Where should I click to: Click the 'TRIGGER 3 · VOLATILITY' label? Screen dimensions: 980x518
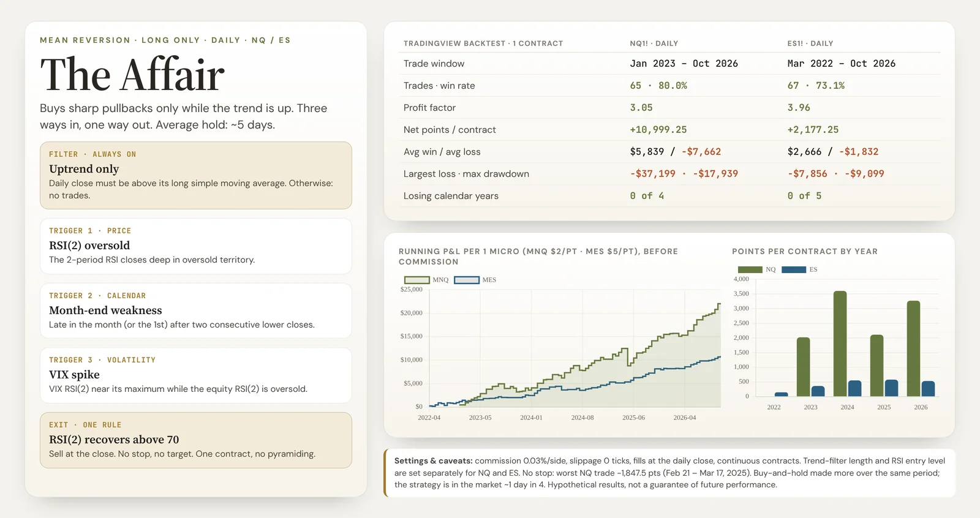pyautogui.click(x=102, y=360)
